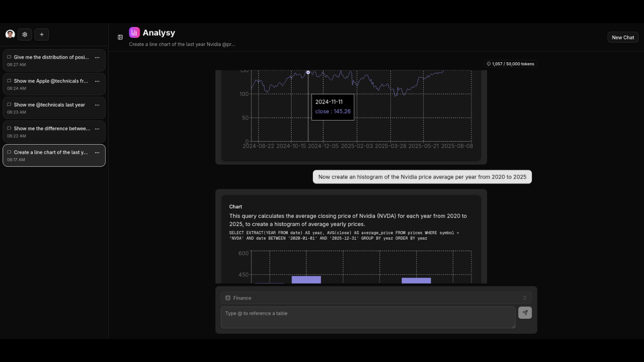
Task: Click the SQL query text block
Action: 344,235
